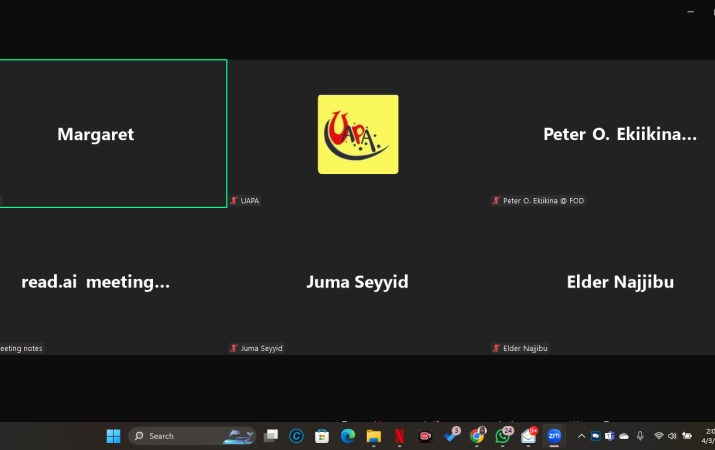Open Microsoft Store from the taskbar

point(322,436)
